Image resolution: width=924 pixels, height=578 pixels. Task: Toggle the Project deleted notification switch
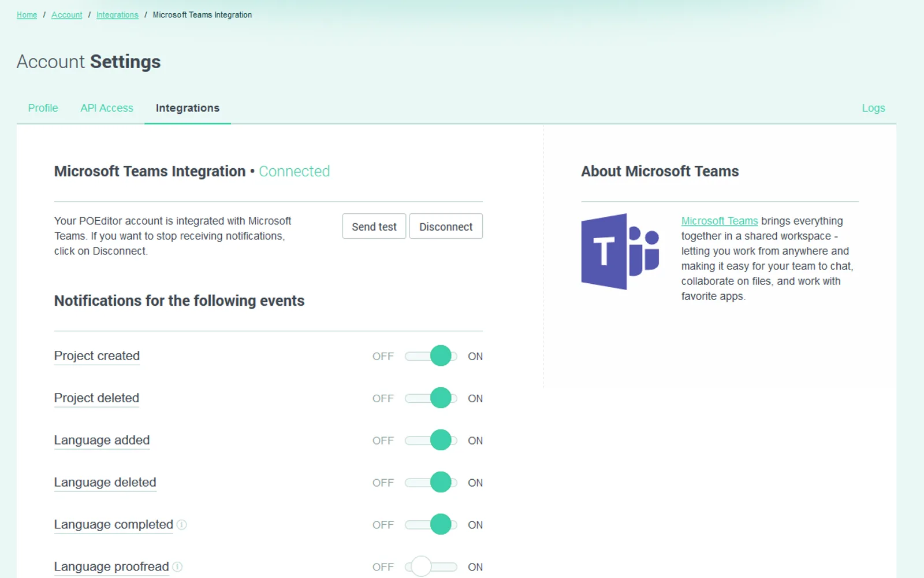point(431,398)
